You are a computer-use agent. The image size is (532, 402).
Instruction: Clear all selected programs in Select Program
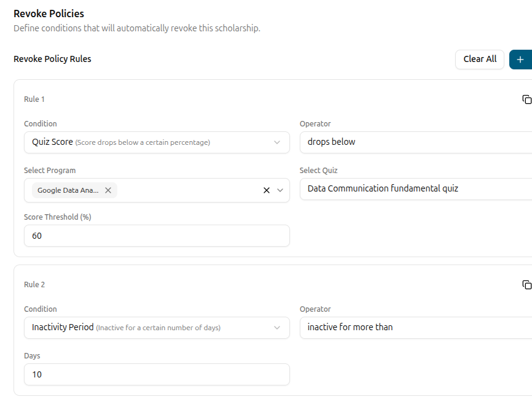click(x=267, y=190)
